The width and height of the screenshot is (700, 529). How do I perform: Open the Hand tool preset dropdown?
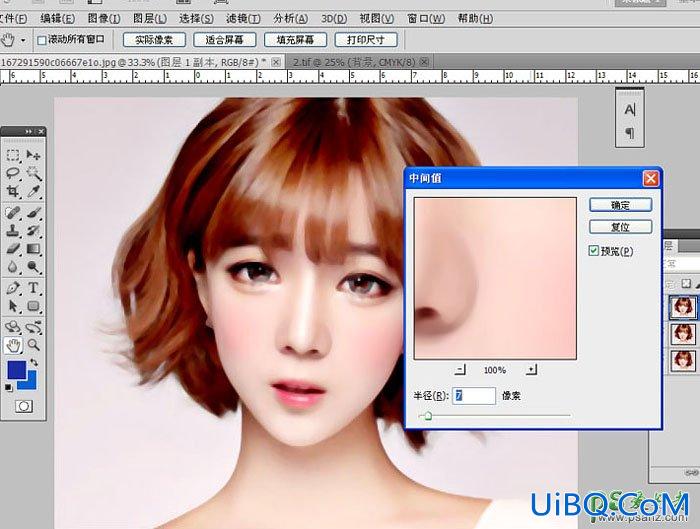(23, 40)
